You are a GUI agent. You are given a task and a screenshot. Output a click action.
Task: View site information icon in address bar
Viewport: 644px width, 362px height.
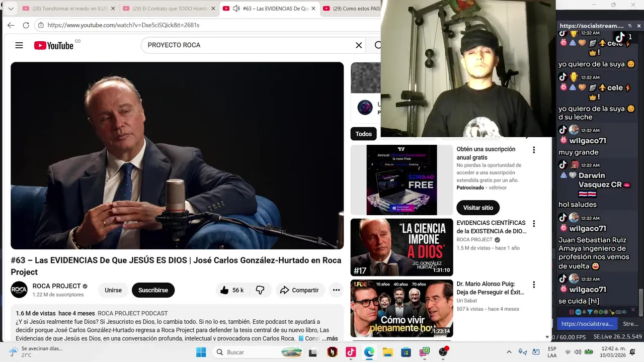pyautogui.click(x=41, y=25)
